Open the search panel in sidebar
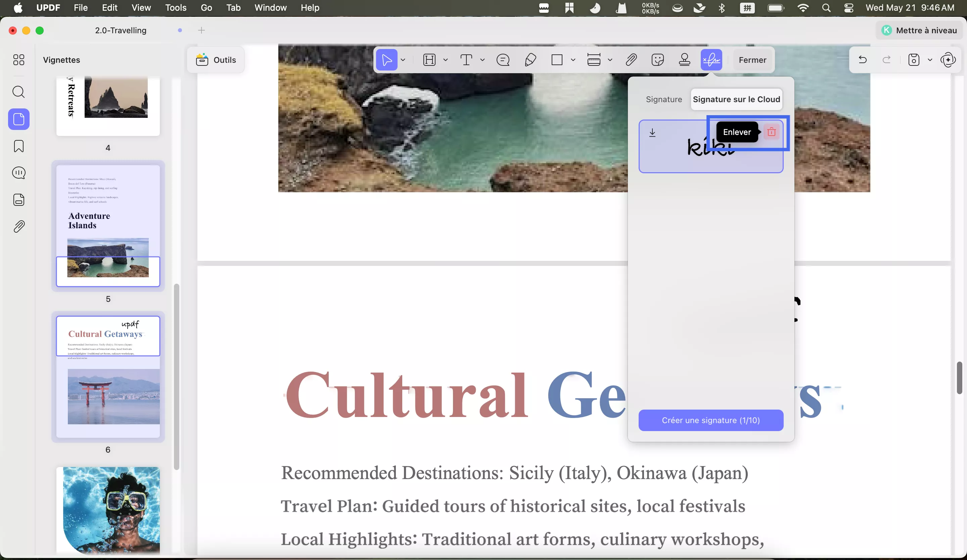This screenshot has height=560, width=967. click(x=18, y=92)
